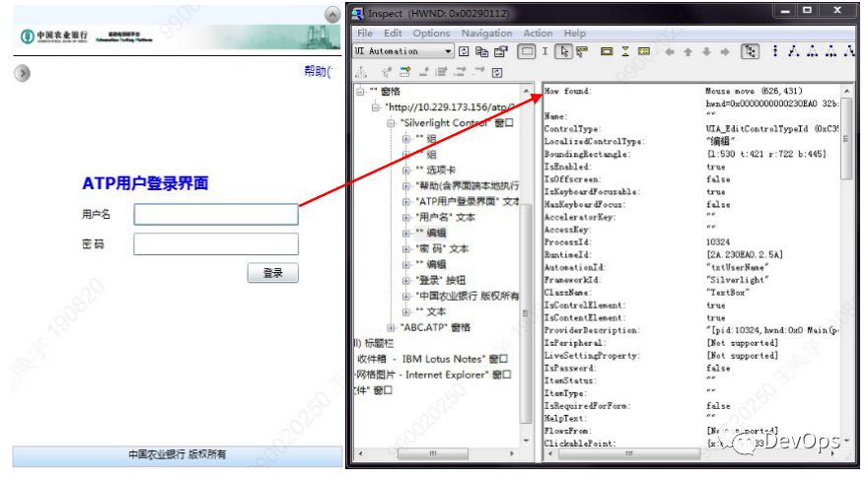Click the copy icon in Inspect toolbar
The image size is (868, 481).
pos(482,51)
